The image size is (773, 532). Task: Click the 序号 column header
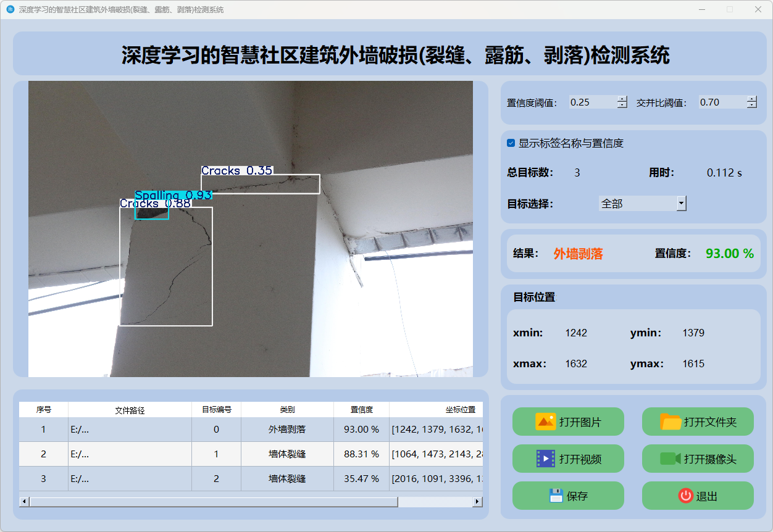pyautogui.click(x=44, y=410)
